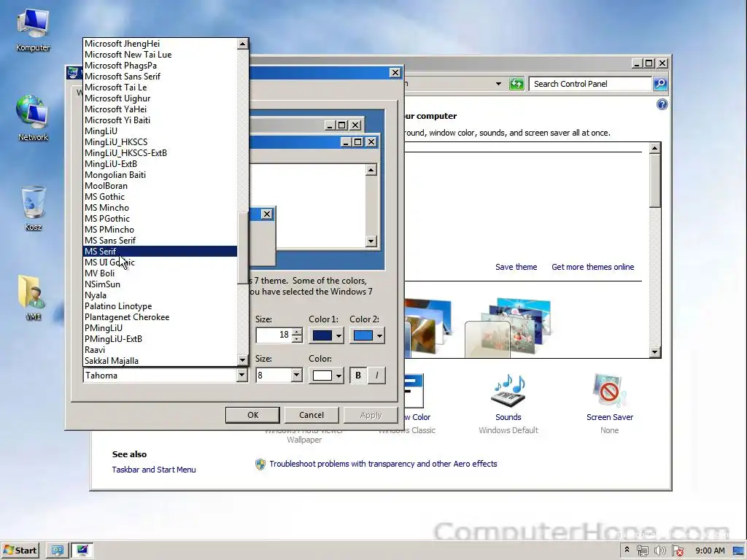Viewport: 747px width, 560px height.
Task: Open Troubleshoot problems with transparency link
Action: [x=383, y=464]
